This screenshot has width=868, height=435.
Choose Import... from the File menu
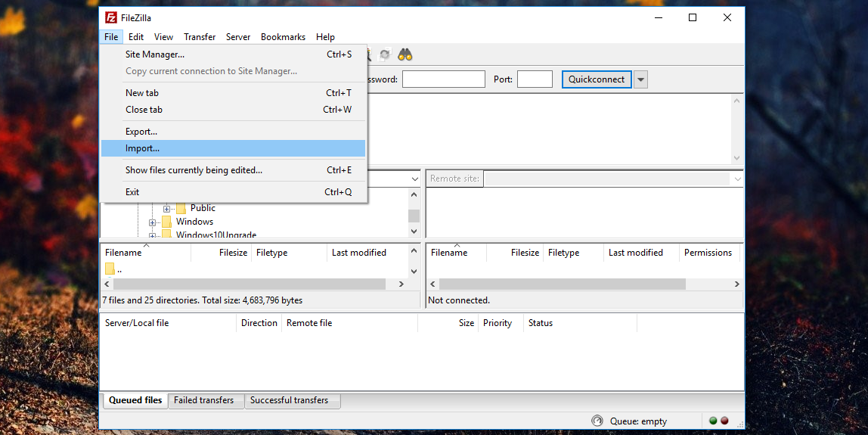pyautogui.click(x=233, y=148)
